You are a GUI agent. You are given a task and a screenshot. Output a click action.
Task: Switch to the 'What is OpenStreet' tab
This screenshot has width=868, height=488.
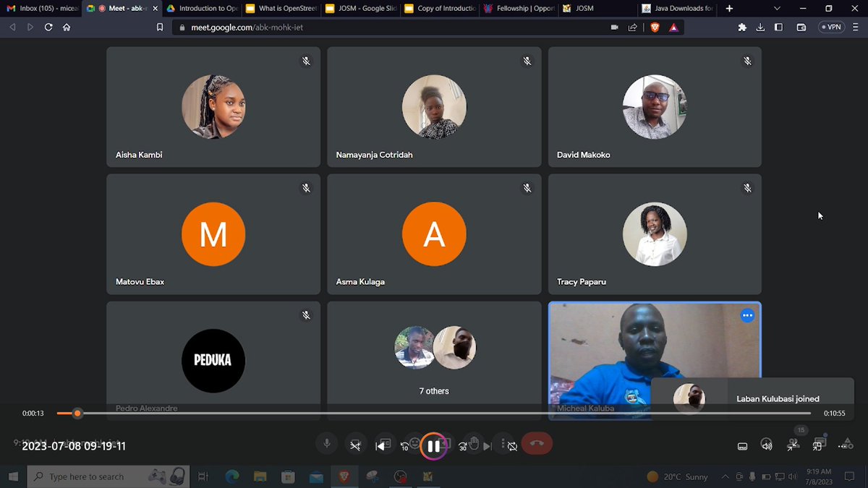[x=281, y=9]
